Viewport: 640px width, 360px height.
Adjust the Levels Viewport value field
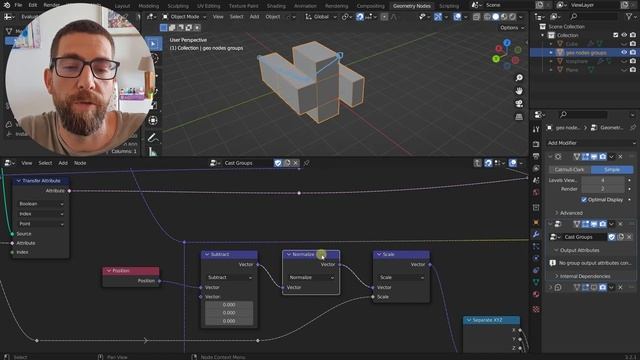coord(603,180)
